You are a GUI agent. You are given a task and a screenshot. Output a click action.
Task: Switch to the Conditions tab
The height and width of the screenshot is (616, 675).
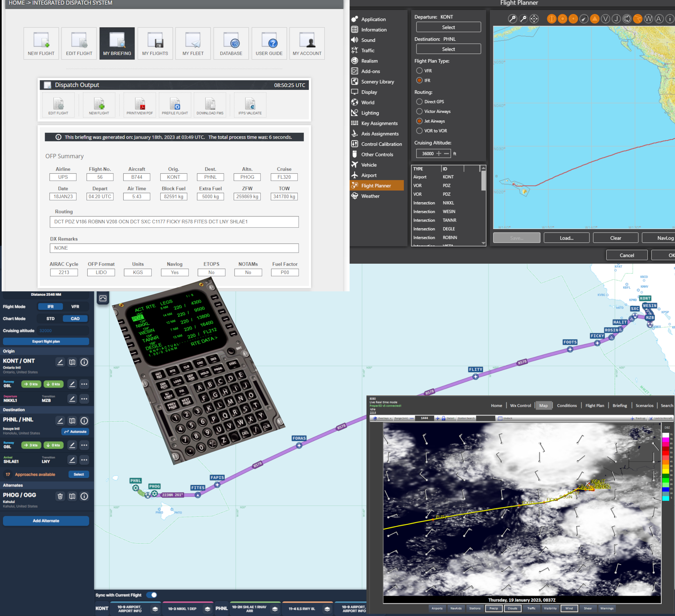[x=567, y=405]
